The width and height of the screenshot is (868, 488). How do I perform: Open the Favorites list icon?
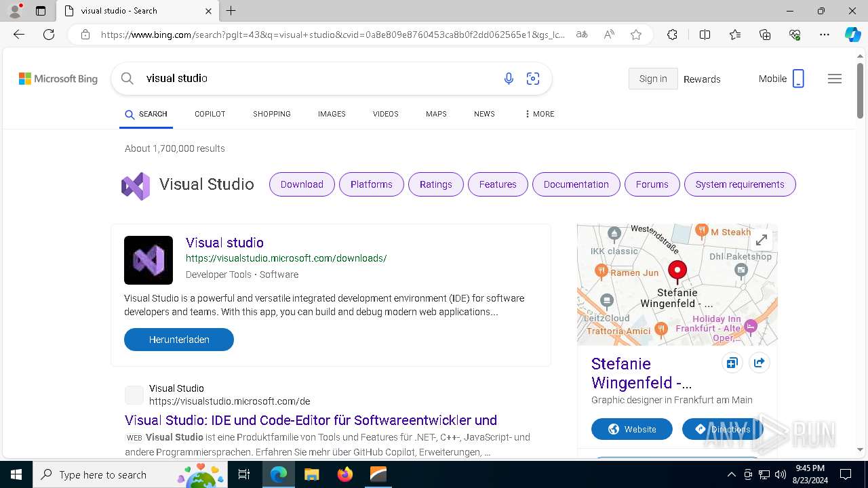click(735, 35)
